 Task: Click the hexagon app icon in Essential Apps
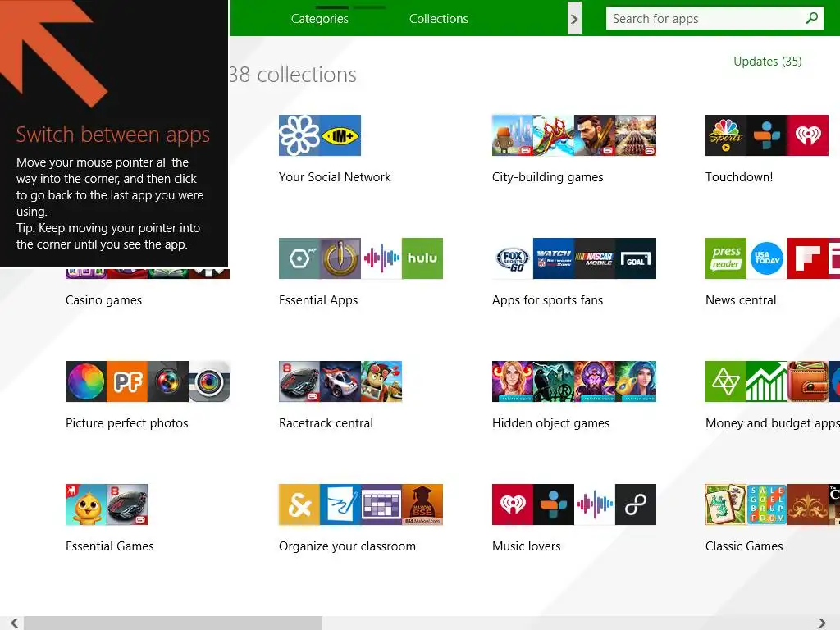(299, 258)
